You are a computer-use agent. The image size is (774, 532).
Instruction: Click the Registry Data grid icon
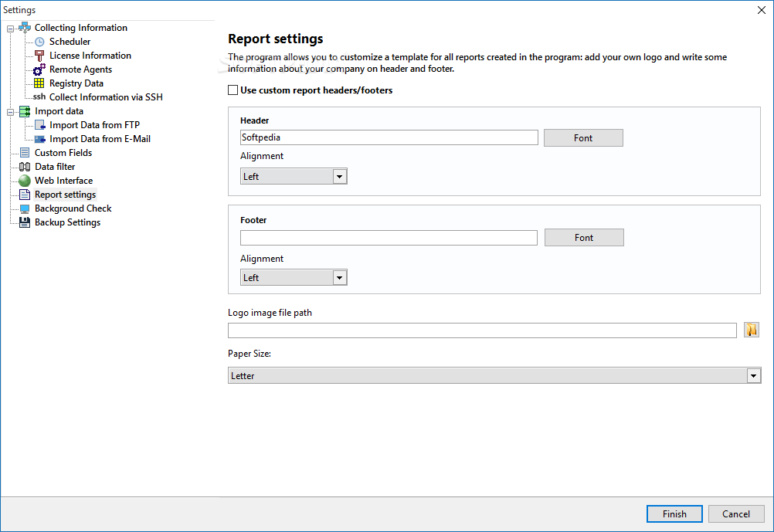tap(39, 83)
